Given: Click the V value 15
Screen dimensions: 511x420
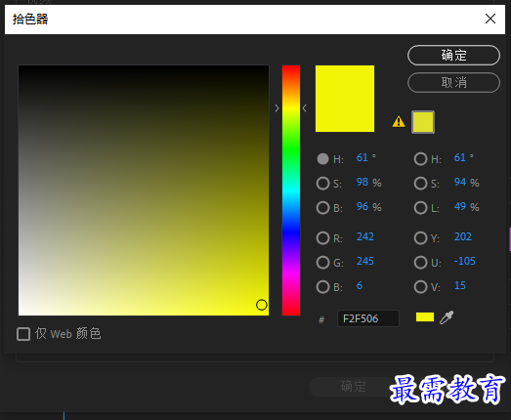Looking at the screenshot, I should click(460, 286).
